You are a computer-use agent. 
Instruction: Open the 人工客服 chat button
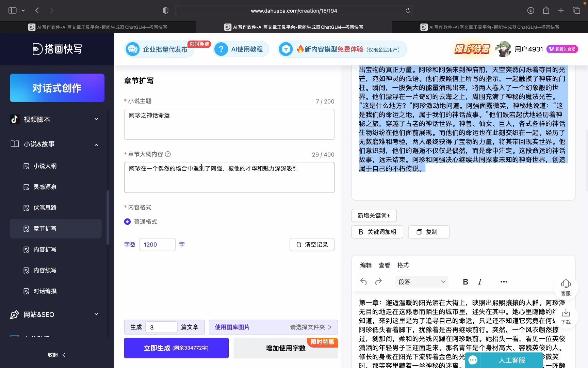tap(504, 360)
